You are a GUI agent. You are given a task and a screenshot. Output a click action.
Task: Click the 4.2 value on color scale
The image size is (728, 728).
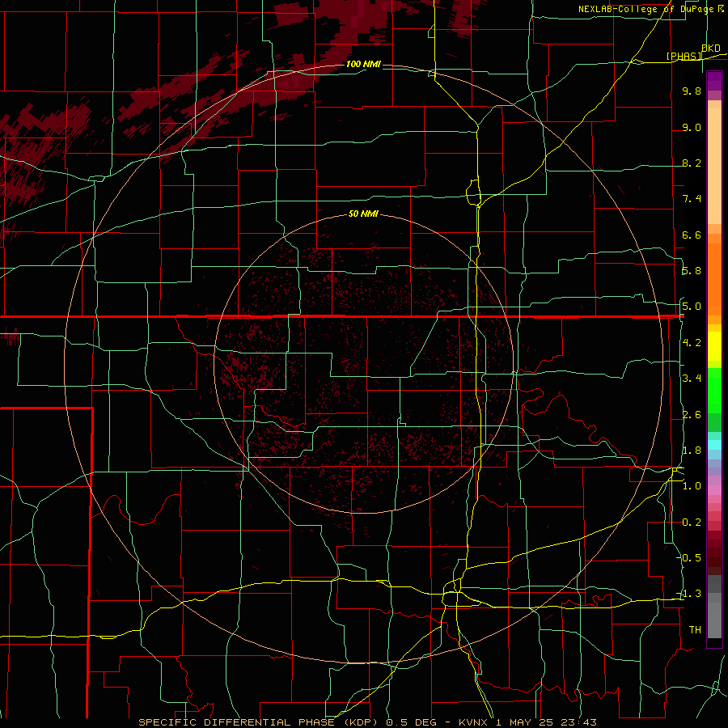click(x=692, y=343)
